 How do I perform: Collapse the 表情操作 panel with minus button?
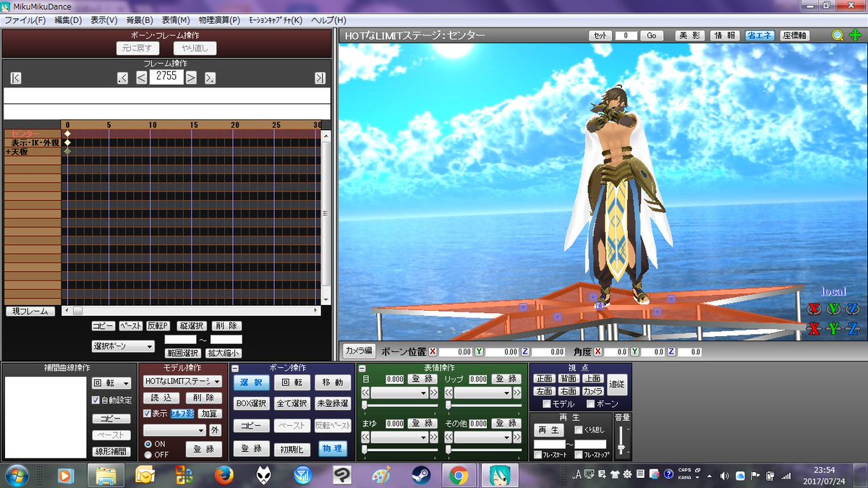click(362, 369)
